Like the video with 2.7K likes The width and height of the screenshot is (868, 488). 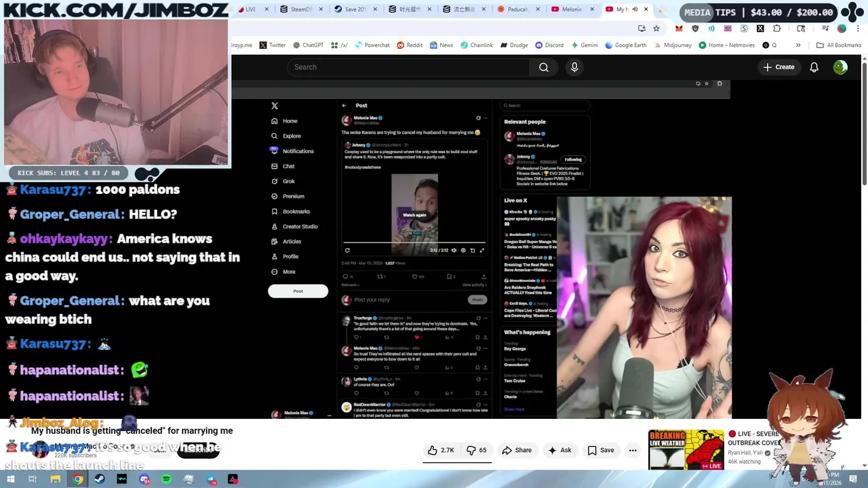coord(441,450)
